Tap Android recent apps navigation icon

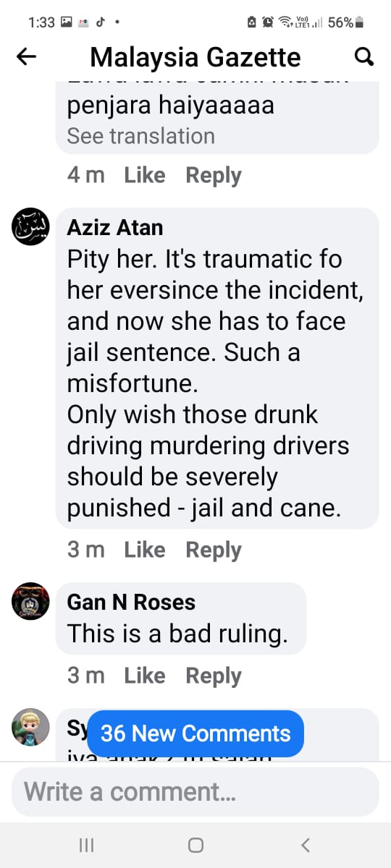86,845
